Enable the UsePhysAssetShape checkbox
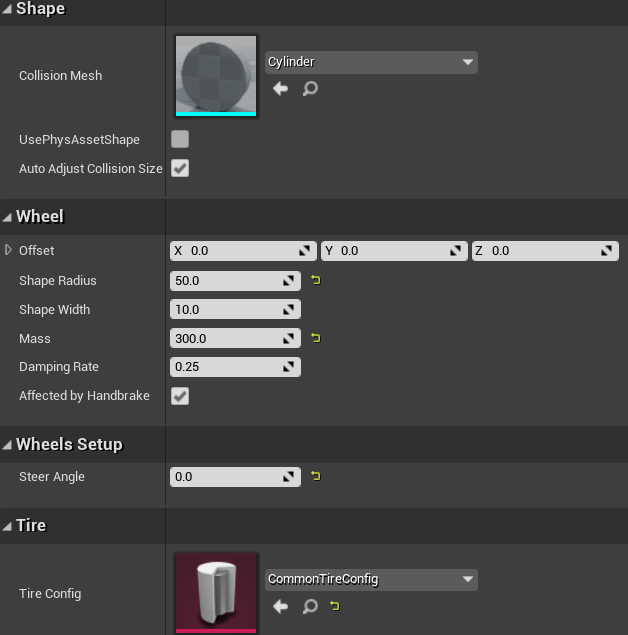 coord(180,139)
